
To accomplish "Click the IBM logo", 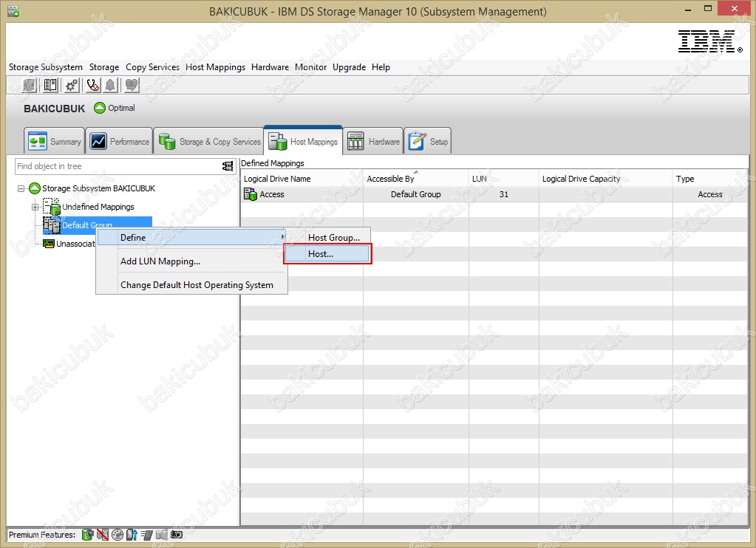I will (709, 41).
